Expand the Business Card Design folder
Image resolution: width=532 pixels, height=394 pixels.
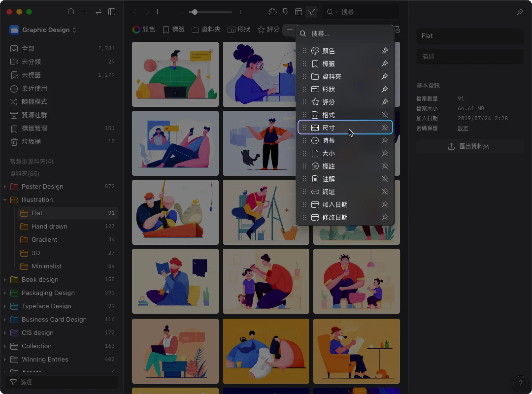click(x=5, y=319)
